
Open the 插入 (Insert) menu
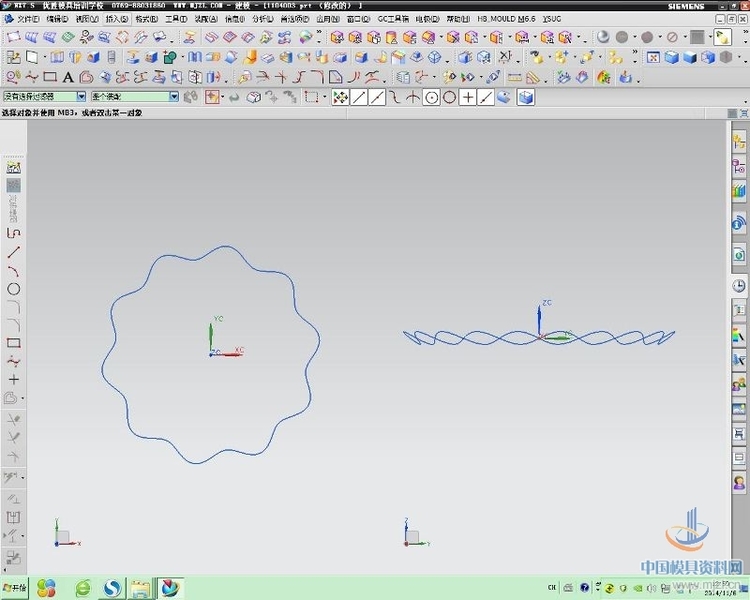116,19
